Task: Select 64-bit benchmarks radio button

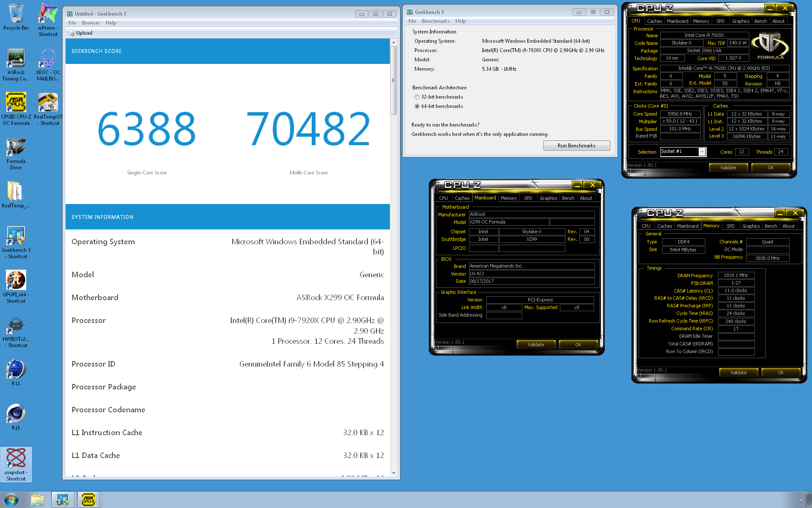Action: coord(417,106)
